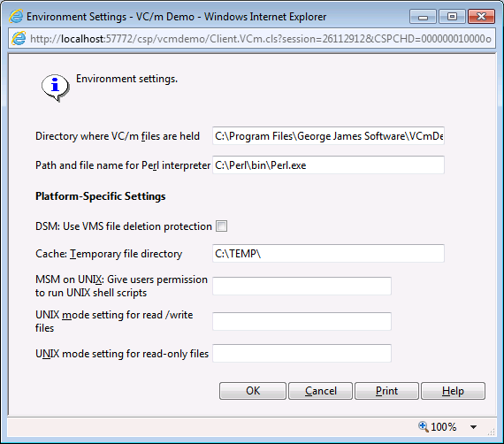
Task: Focus the VC/m files directory field
Action: coord(328,135)
